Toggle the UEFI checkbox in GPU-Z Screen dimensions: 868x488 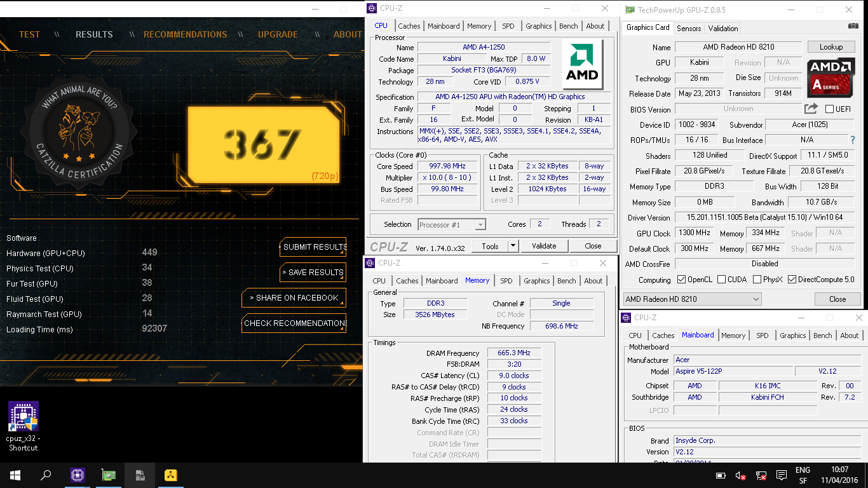(829, 109)
